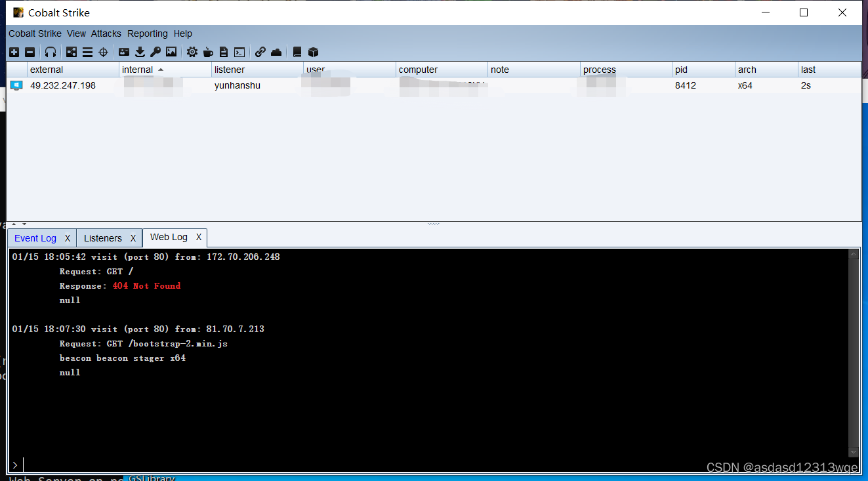Viewport: 868px width, 481px height.
Task: Open the Attacks menu
Action: pyautogui.click(x=106, y=33)
